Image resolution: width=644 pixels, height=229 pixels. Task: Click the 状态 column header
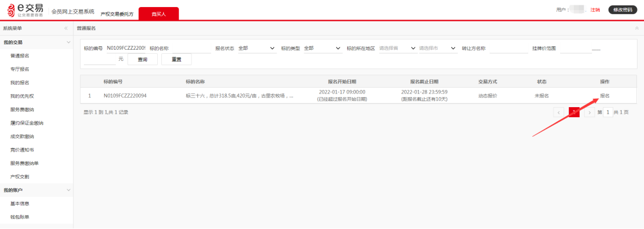tap(542, 82)
